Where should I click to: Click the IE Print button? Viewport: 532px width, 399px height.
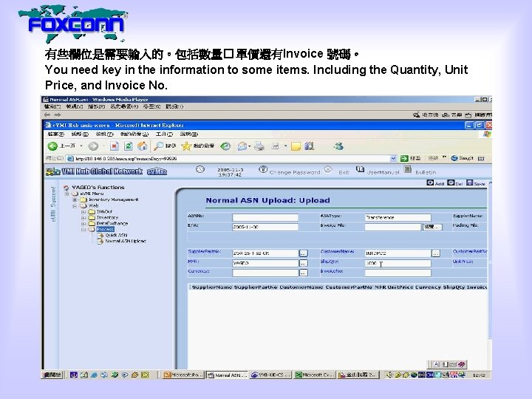pos(259,146)
